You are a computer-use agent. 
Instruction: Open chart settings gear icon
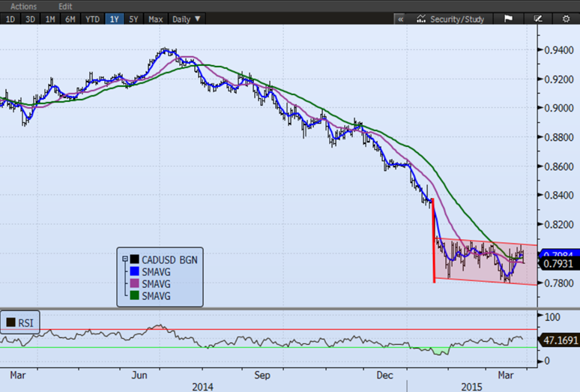click(x=566, y=19)
